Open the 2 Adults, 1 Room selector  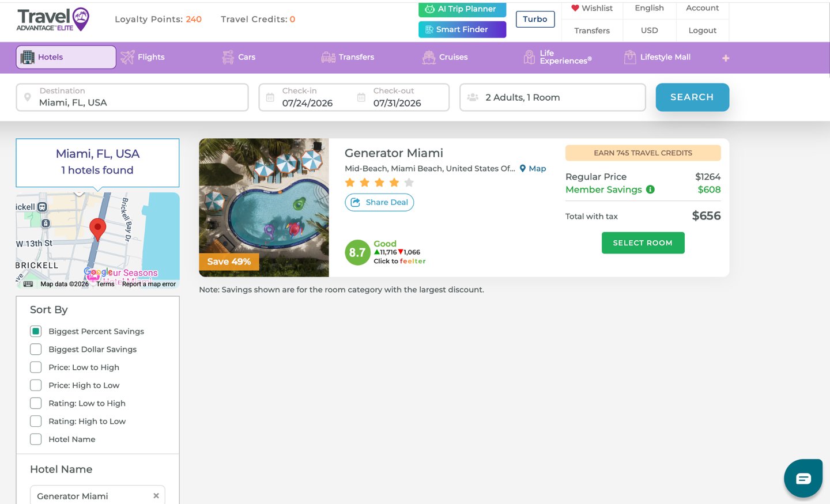553,97
